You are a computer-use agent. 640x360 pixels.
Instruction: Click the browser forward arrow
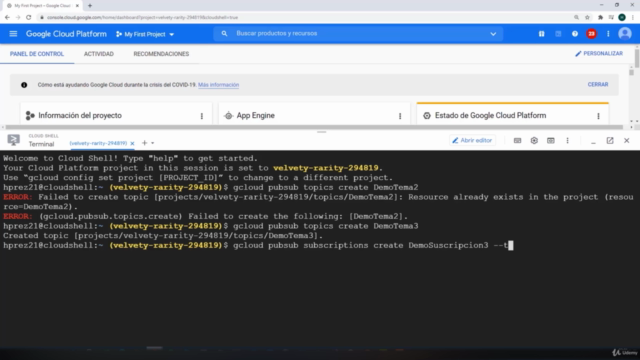point(18,17)
